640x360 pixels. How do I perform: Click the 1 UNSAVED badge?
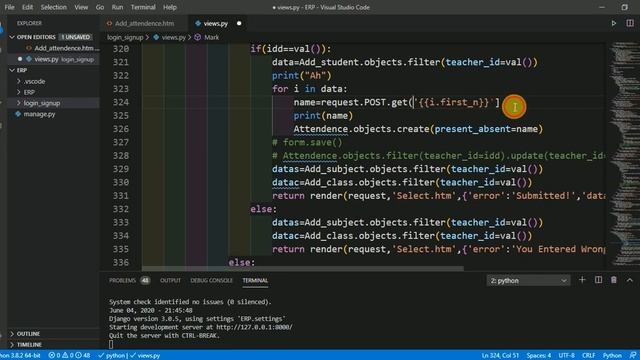point(76,37)
